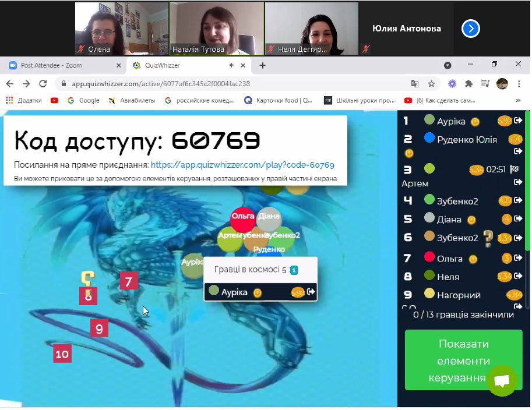The image size is (532, 410).
Task: Click square 9 on the board
Action: 99,328
